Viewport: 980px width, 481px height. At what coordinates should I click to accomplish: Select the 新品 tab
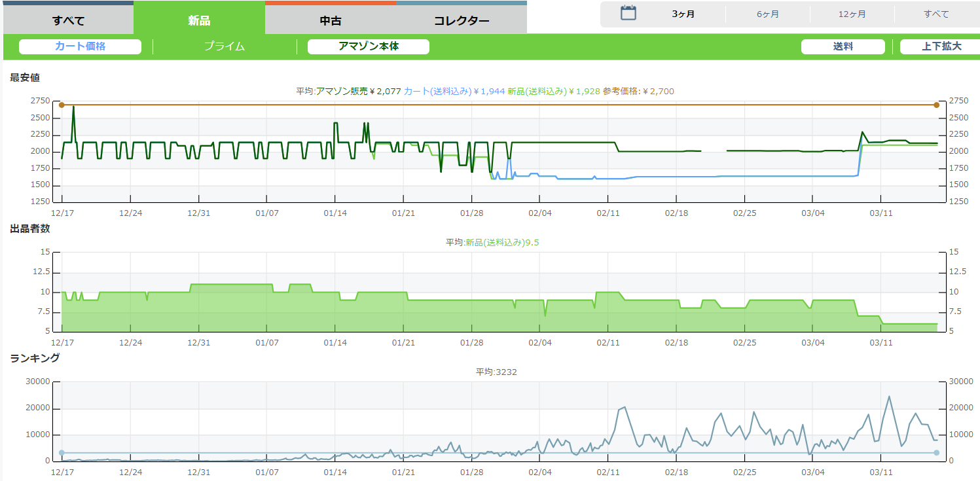pos(199,20)
